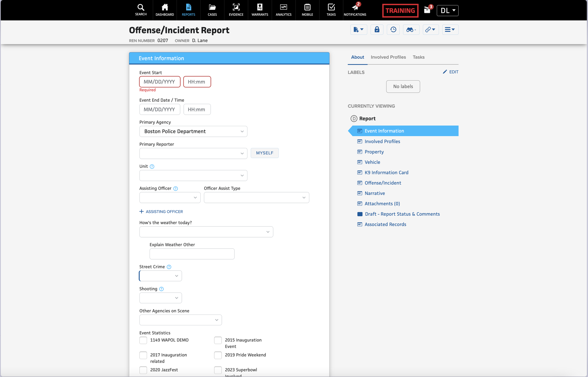
Task: Click the Event Start date input field
Action: (159, 82)
